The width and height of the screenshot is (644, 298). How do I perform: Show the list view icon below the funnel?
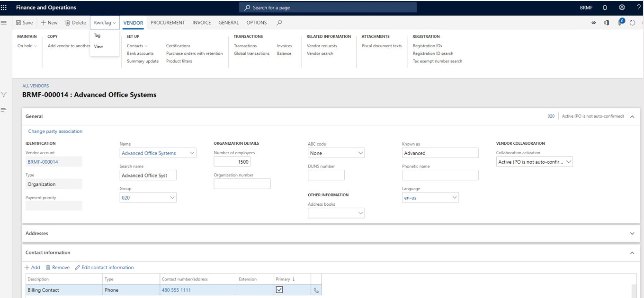click(x=4, y=110)
